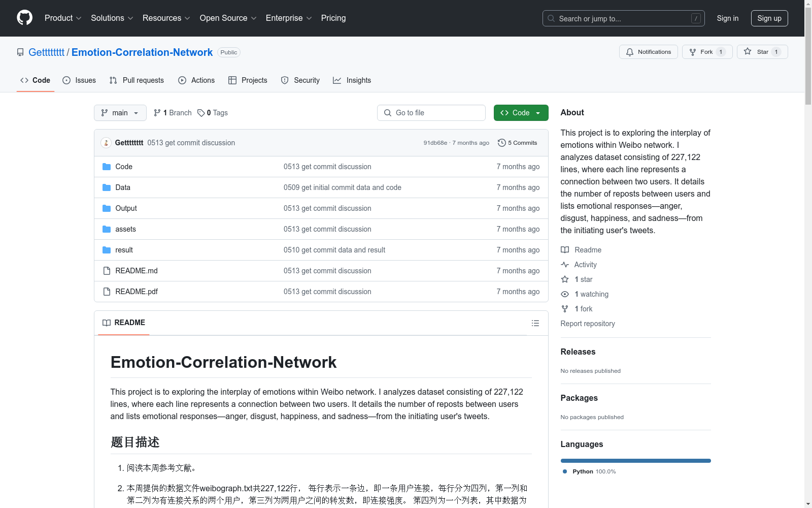Expand the Enterprise menu
812x508 pixels.
point(289,18)
